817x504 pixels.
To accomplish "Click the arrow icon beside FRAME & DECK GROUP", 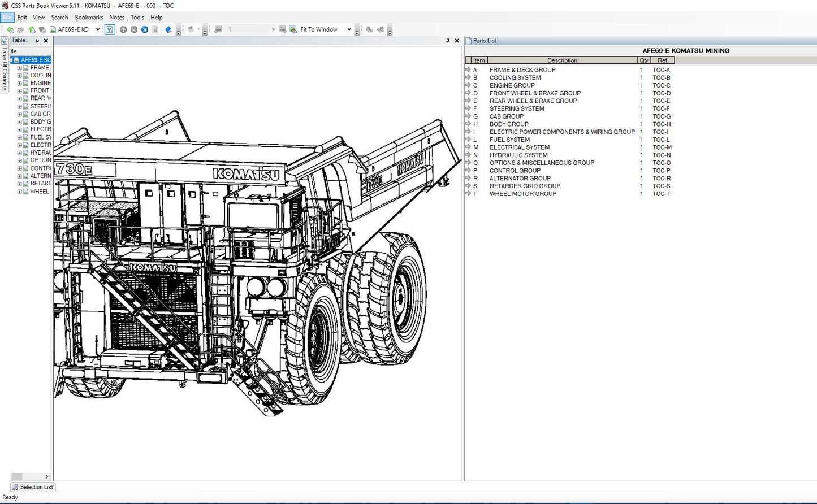I will click(x=469, y=69).
